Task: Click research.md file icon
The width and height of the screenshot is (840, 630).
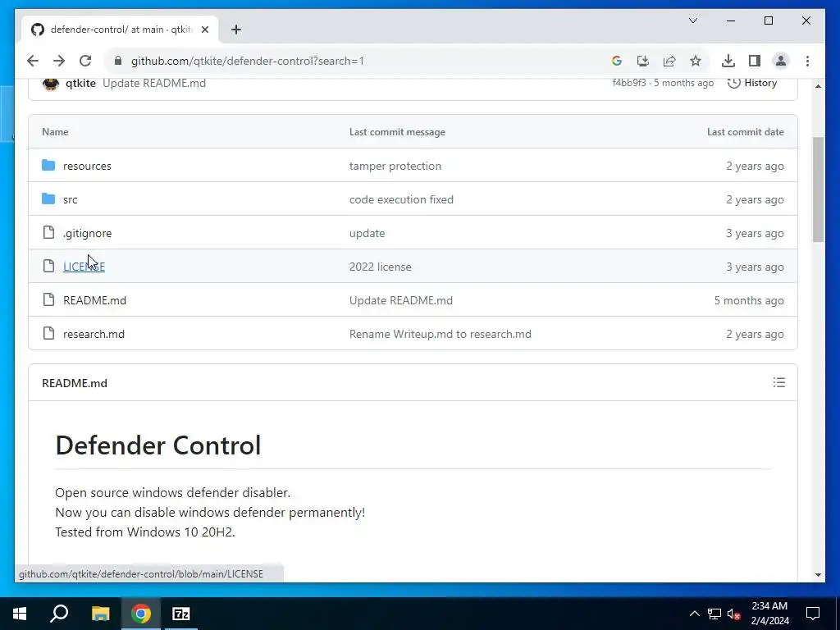Action: [x=48, y=334]
